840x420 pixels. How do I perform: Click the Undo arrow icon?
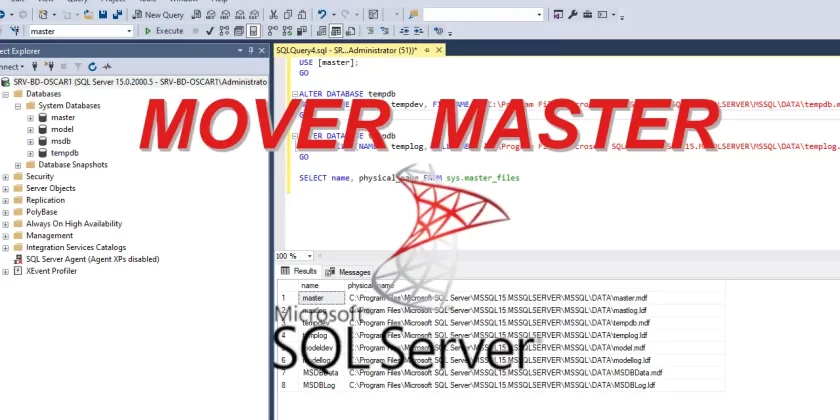coord(322,15)
